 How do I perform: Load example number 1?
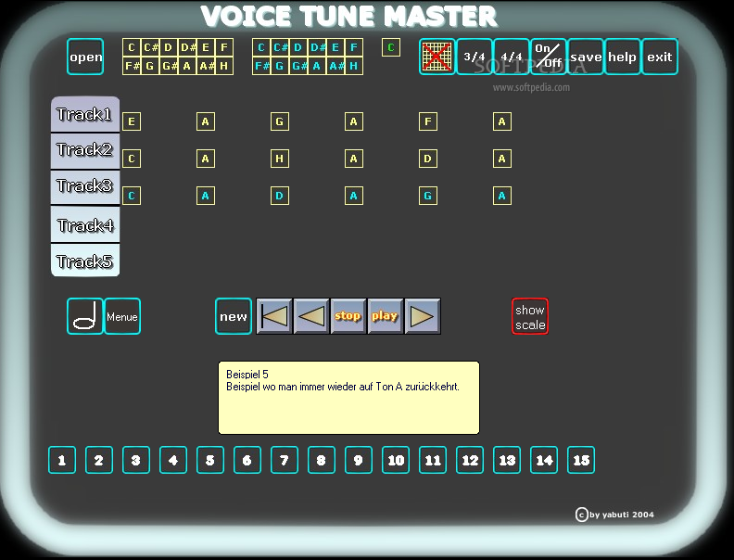(62, 460)
